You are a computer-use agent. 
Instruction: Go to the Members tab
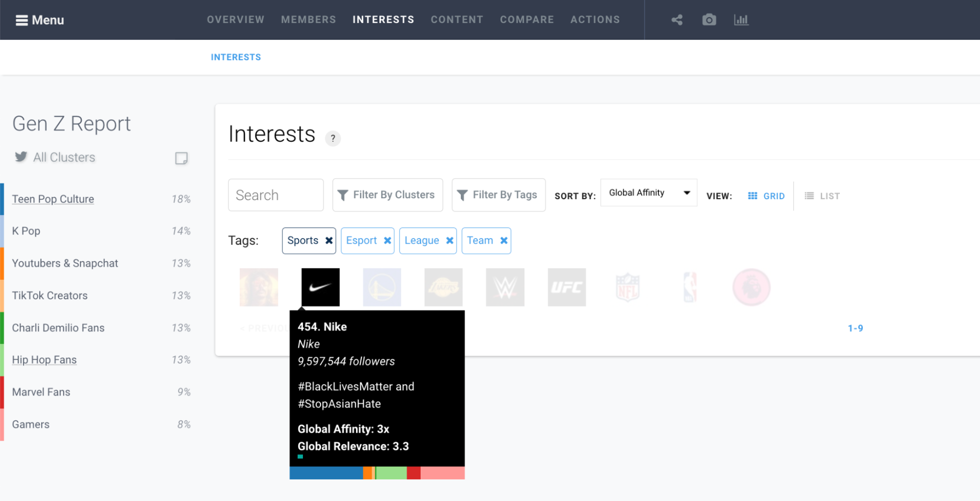point(308,20)
